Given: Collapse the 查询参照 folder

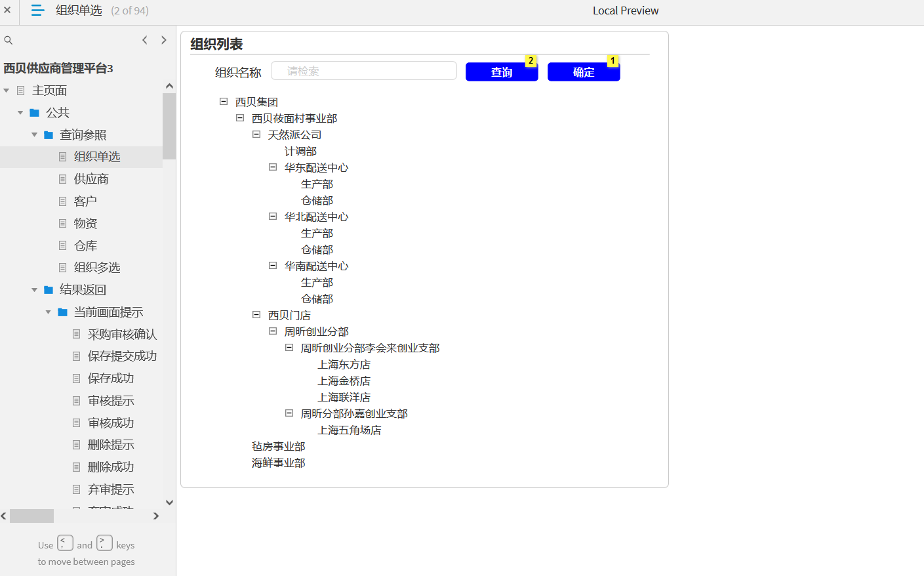Looking at the screenshot, I should pyautogui.click(x=34, y=134).
